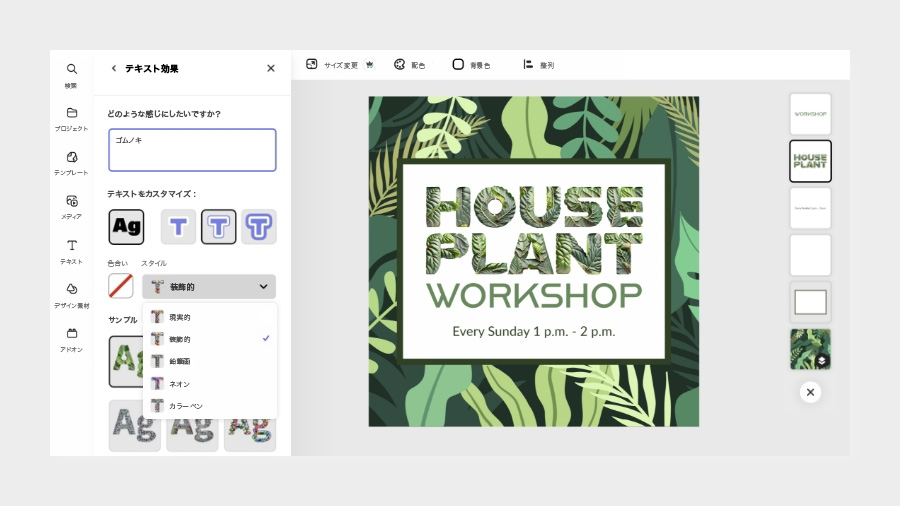The height and width of the screenshot is (506, 900).
Task: Close the テキスト効果 panel
Action: coord(271,68)
